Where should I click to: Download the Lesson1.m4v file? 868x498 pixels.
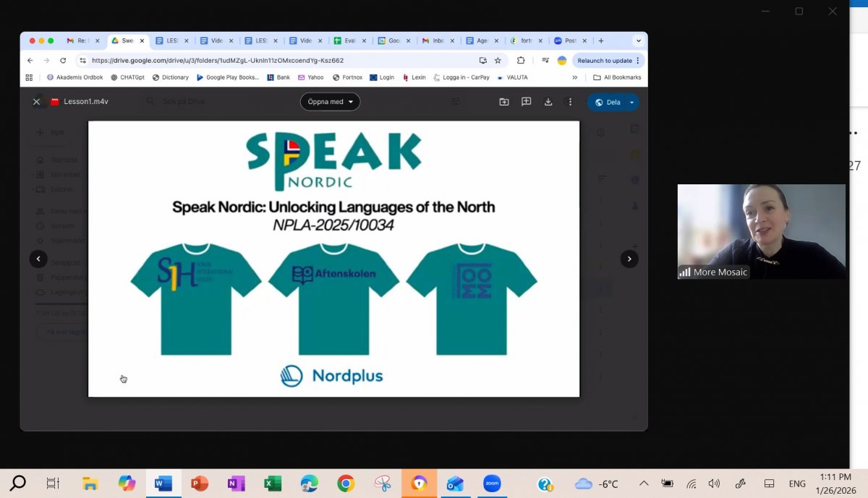548,102
